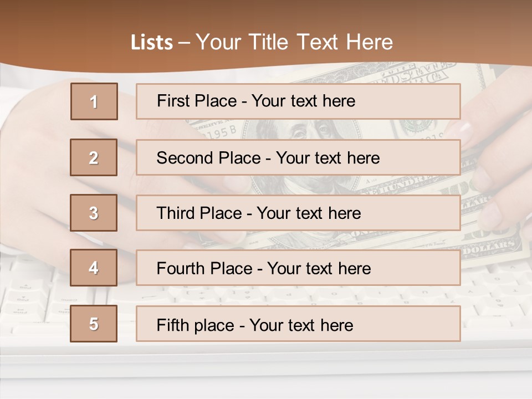Select the "Second Place" text bar

[x=298, y=157]
